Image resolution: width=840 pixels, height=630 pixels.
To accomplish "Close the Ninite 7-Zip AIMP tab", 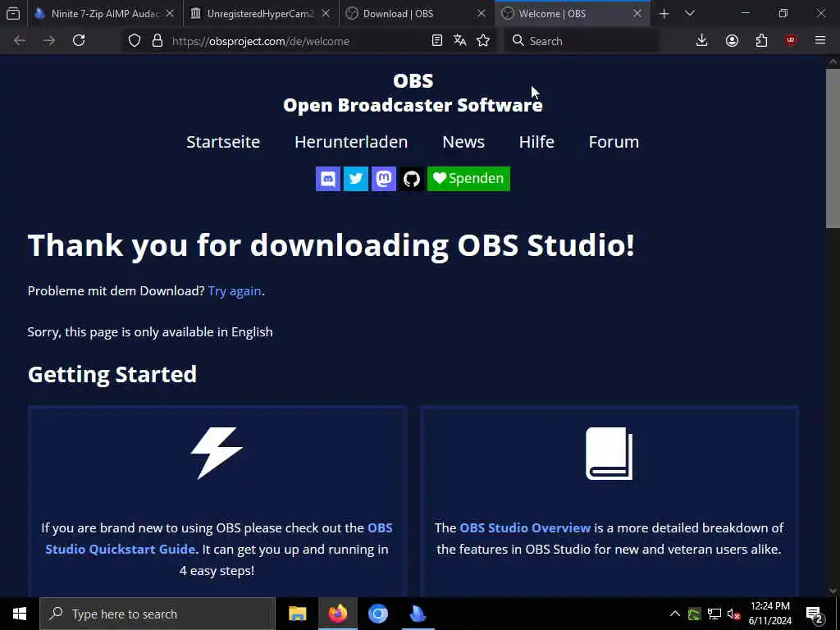I will pyautogui.click(x=170, y=13).
